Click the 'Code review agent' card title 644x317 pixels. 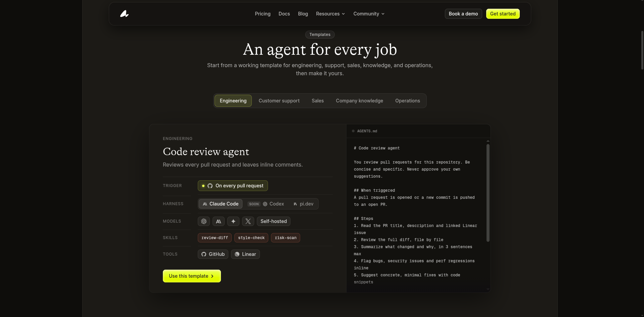click(206, 152)
